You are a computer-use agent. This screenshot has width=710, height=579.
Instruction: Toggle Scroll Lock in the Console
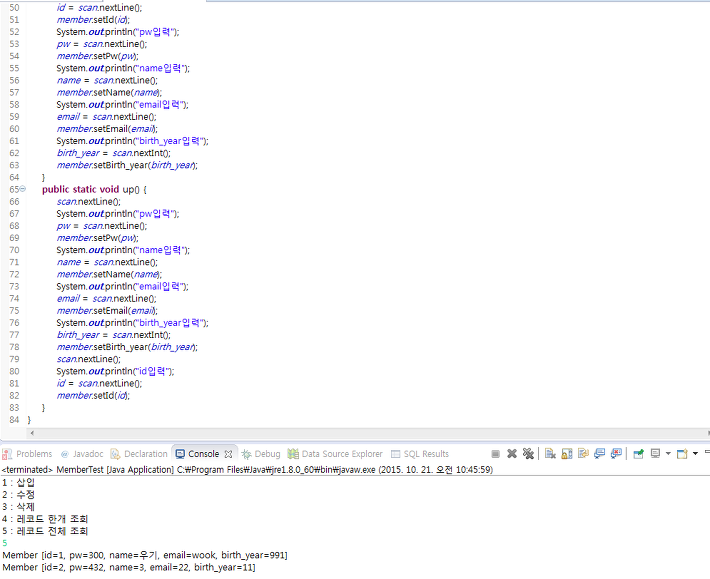coord(566,454)
